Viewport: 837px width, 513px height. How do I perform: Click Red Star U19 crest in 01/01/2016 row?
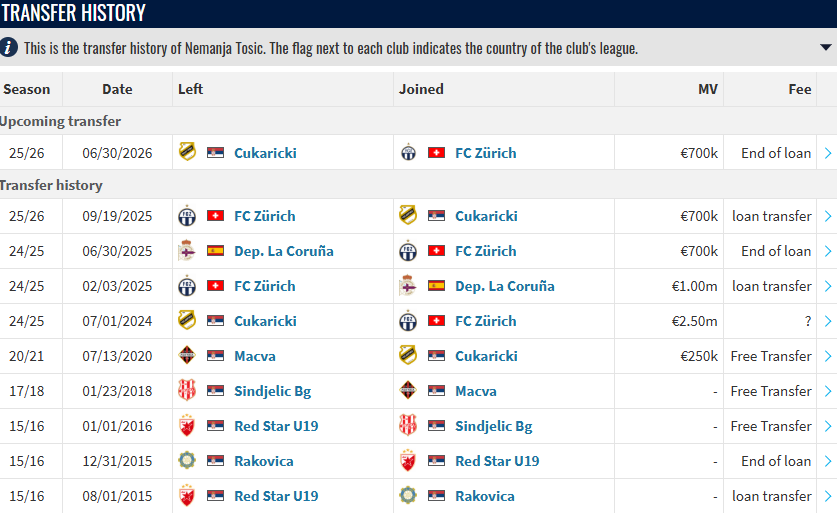187,426
